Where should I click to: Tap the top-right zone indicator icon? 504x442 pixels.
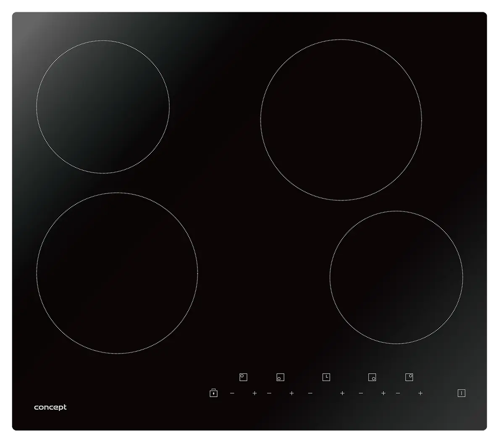point(409,377)
